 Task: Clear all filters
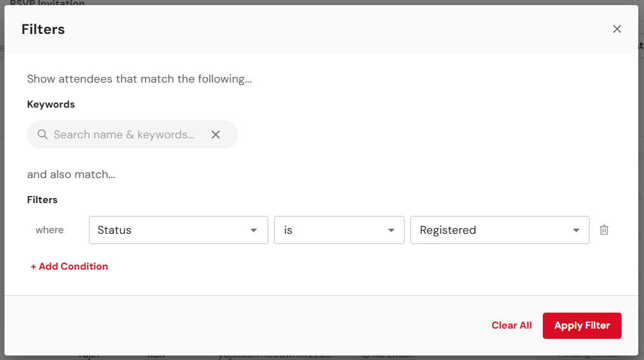(x=511, y=325)
